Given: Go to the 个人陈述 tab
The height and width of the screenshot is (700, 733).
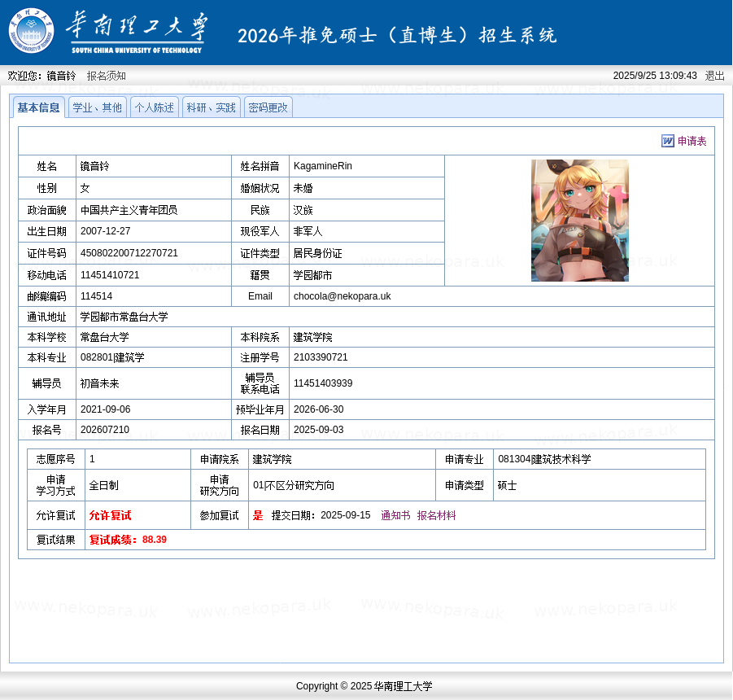Looking at the screenshot, I should [154, 107].
